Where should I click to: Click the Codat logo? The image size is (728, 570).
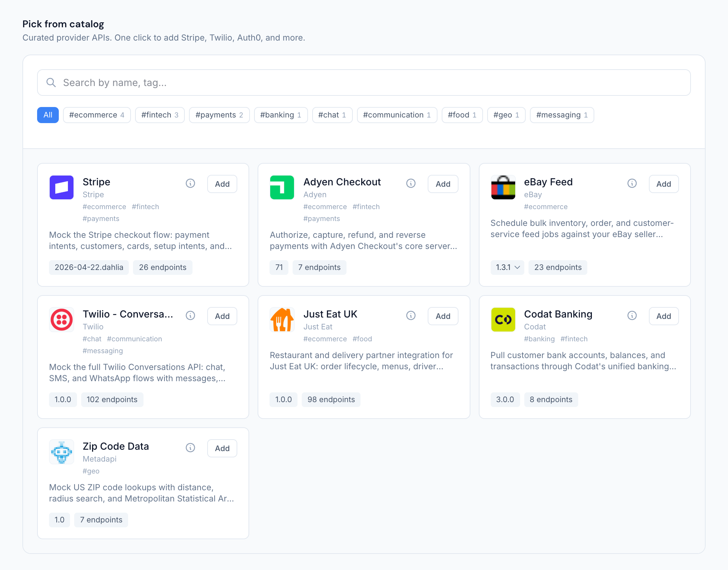pyautogui.click(x=503, y=320)
